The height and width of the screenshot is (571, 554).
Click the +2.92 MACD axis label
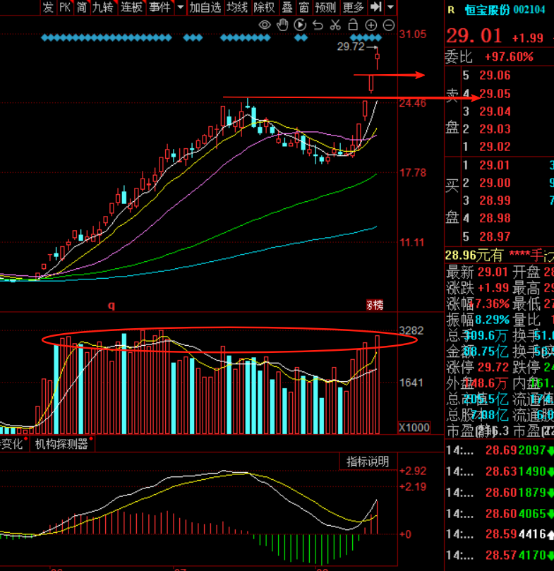413,471
